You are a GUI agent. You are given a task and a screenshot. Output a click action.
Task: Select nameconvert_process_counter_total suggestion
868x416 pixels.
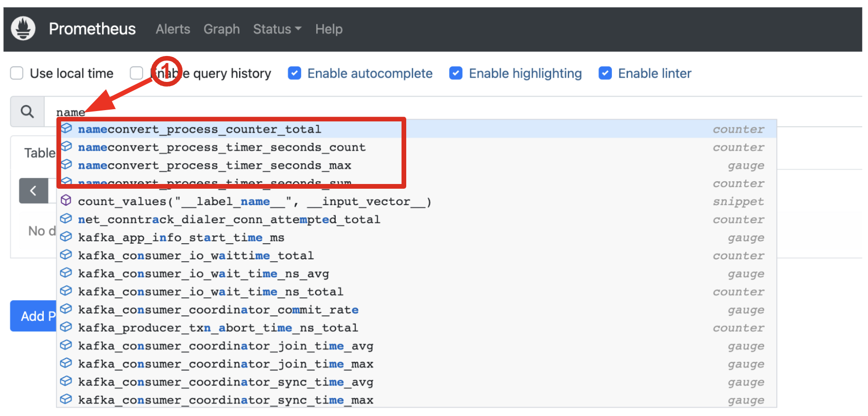click(417, 129)
